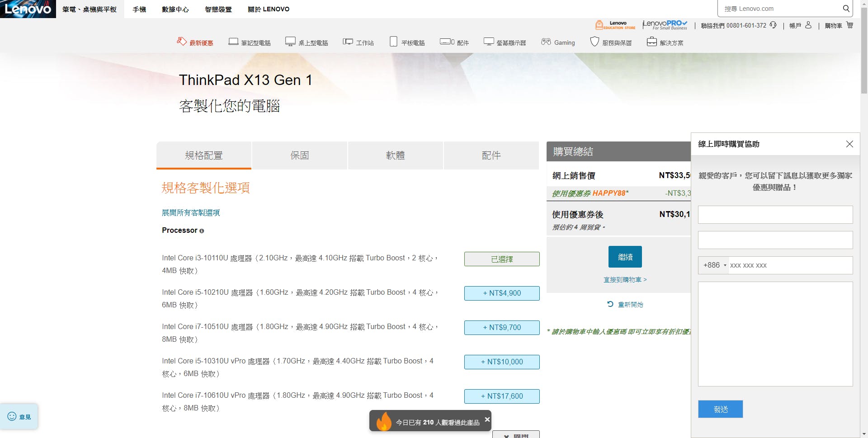Click the workstation category icon
This screenshot has height=438, width=868.
pos(348,42)
